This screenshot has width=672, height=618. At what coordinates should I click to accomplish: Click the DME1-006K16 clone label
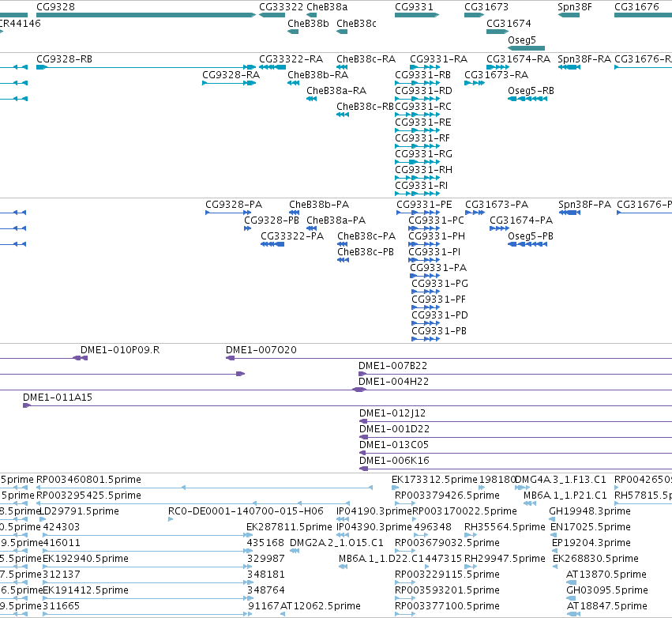click(x=394, y=461)
